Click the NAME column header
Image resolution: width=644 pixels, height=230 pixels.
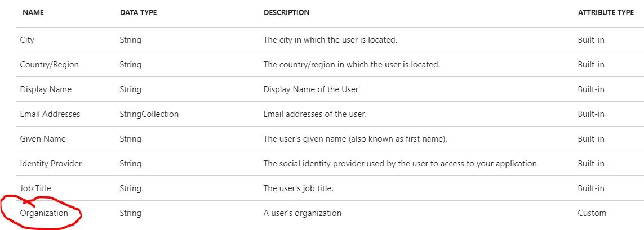click(x=33, y=13)
